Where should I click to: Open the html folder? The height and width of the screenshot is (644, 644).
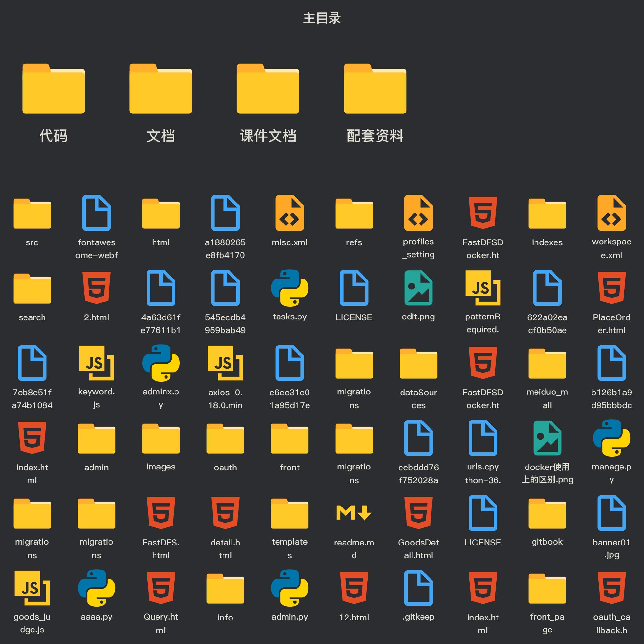coord(161,213)
